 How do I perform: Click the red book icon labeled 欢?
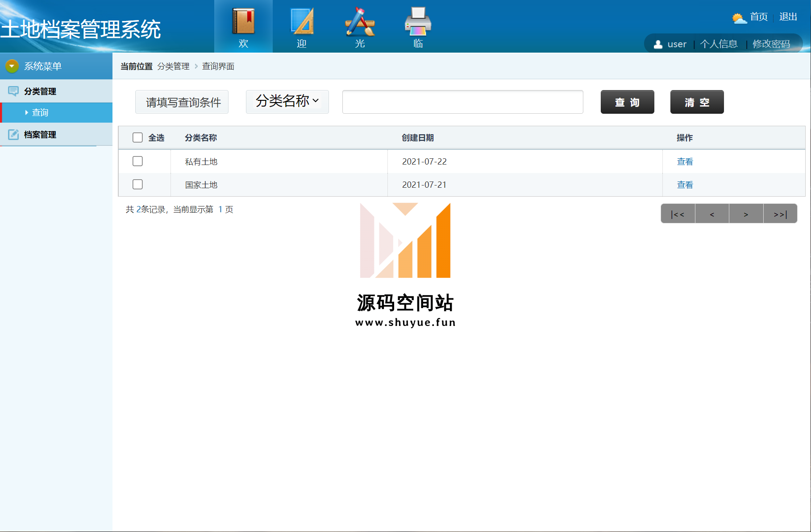pyautogui.click(x=243, y=21)
